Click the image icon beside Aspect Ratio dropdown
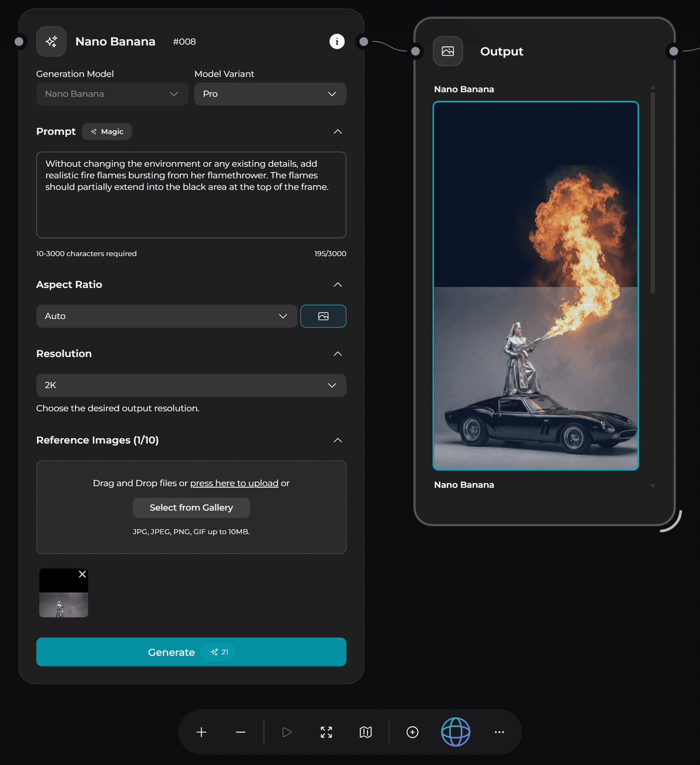The image size is (700, 765). pyautogui.click(x=323, y=316)
